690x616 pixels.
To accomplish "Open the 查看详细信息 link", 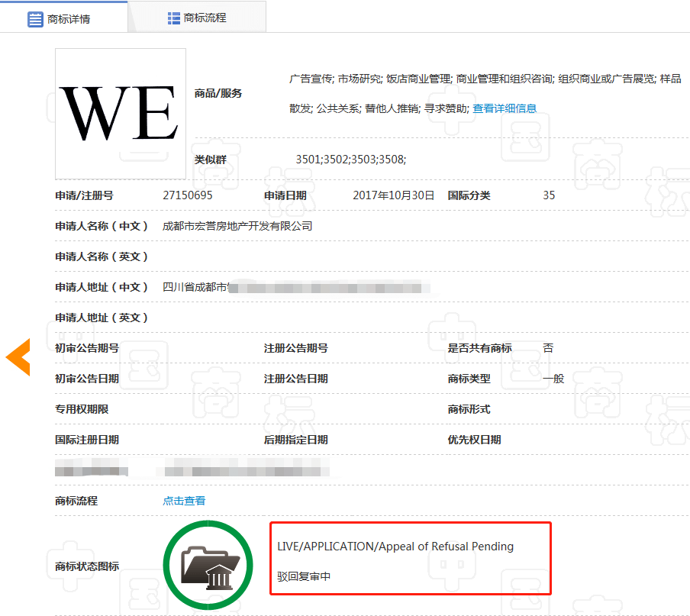I will [505, 108].
